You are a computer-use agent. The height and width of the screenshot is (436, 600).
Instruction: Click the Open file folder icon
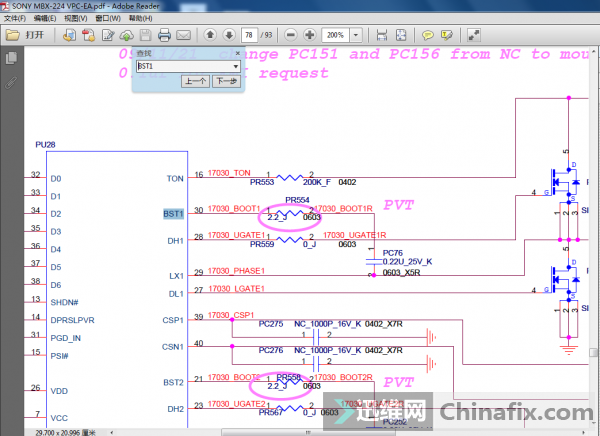[x=13, y=35]
